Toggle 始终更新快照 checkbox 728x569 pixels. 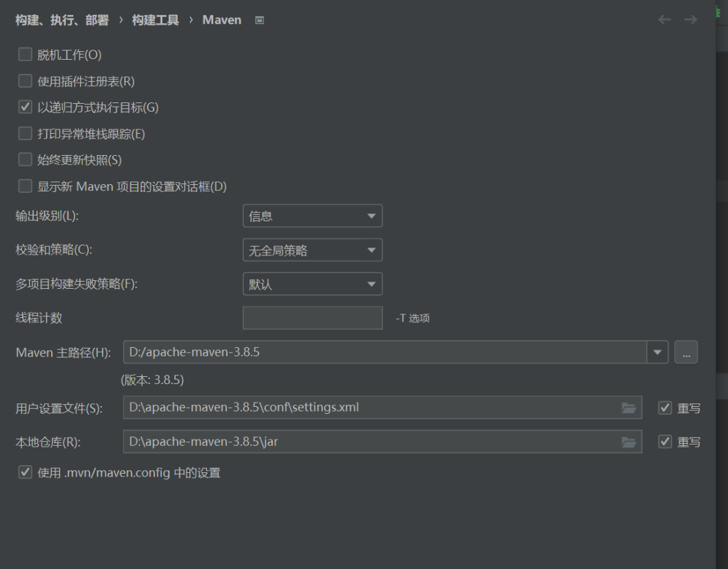pos(26,160)
